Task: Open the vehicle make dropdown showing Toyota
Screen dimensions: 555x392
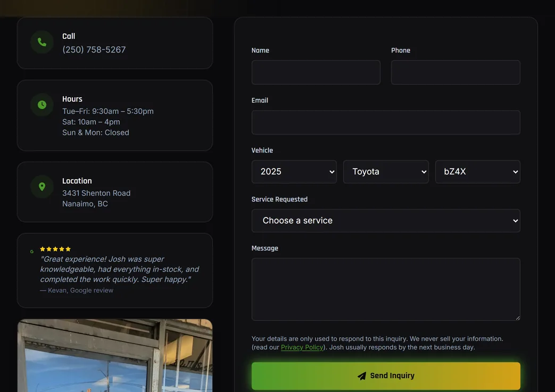Action: pos(386,172)
